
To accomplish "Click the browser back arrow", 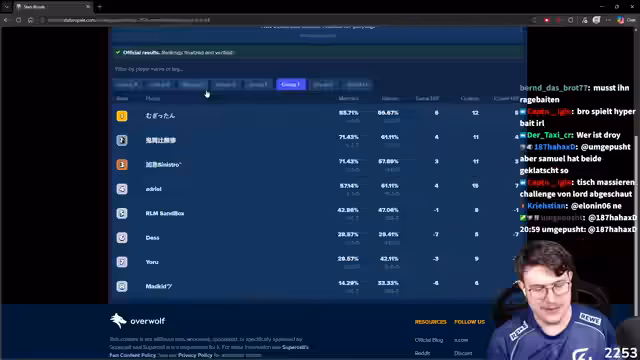I will [6, 20].
